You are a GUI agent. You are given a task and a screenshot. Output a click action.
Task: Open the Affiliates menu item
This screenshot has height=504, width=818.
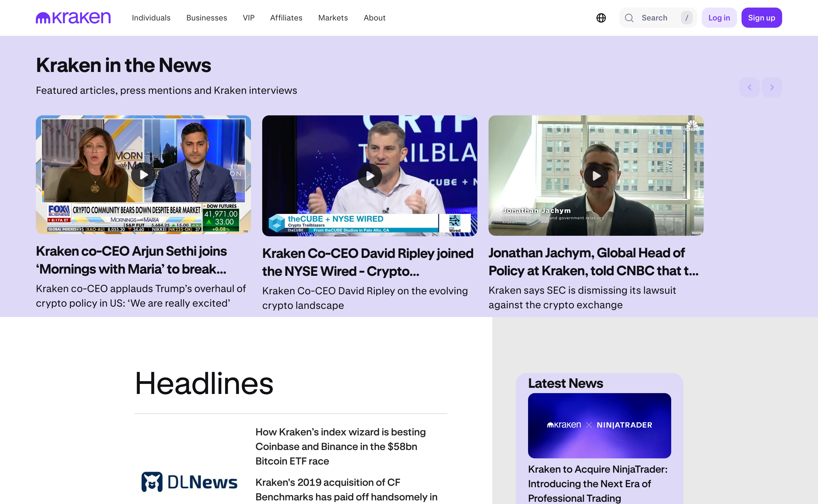point(286,18)
